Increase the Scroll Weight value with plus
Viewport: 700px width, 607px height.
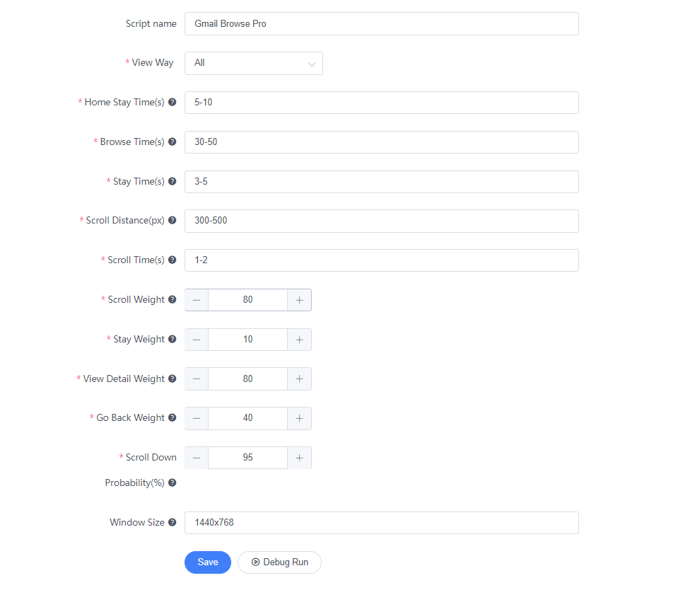click(300, 300)
